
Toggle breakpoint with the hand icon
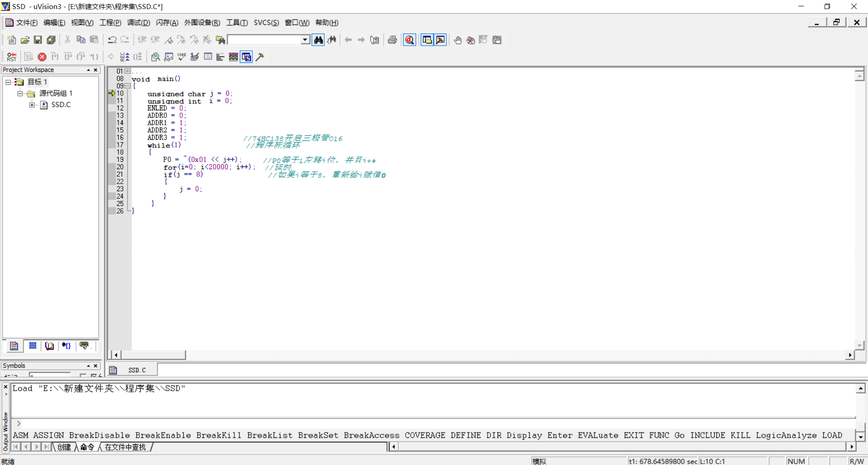(x=458, y=40)
